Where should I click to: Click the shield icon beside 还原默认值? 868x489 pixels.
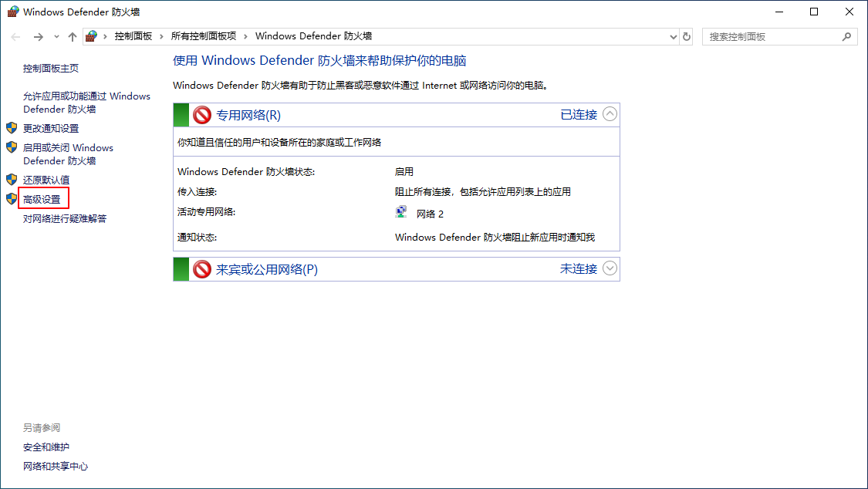click(x=12, y=179)
